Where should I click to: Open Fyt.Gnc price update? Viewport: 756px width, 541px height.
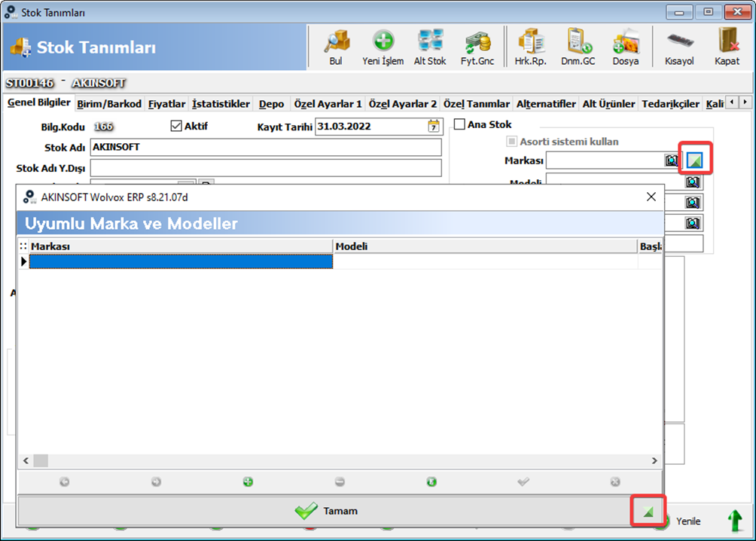[477, 47]
